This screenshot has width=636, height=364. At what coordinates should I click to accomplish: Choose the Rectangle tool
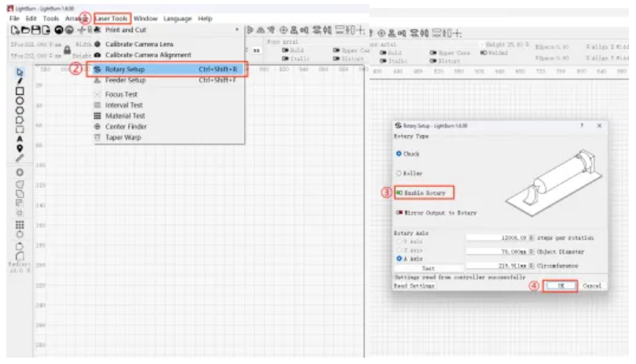click(x=20, y=91)
